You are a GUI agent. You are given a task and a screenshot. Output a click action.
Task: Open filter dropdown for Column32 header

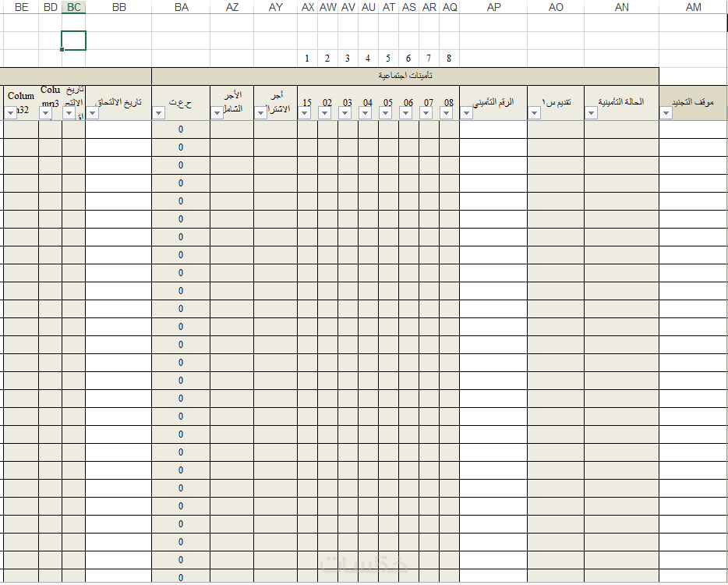point(11,112)
